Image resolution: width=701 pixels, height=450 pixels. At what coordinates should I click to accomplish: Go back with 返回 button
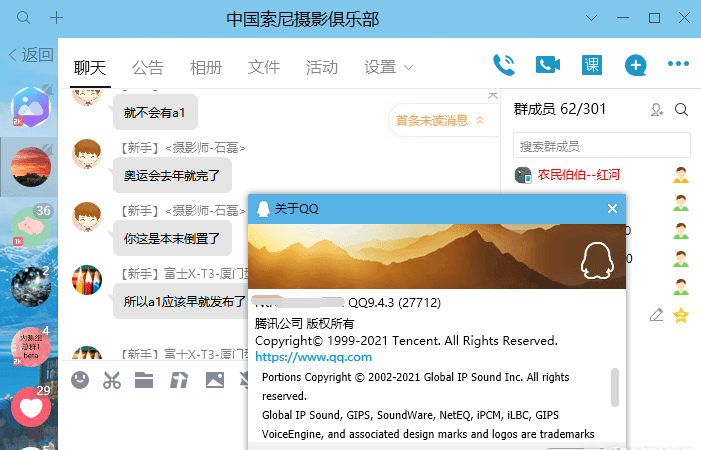(31, 55)
